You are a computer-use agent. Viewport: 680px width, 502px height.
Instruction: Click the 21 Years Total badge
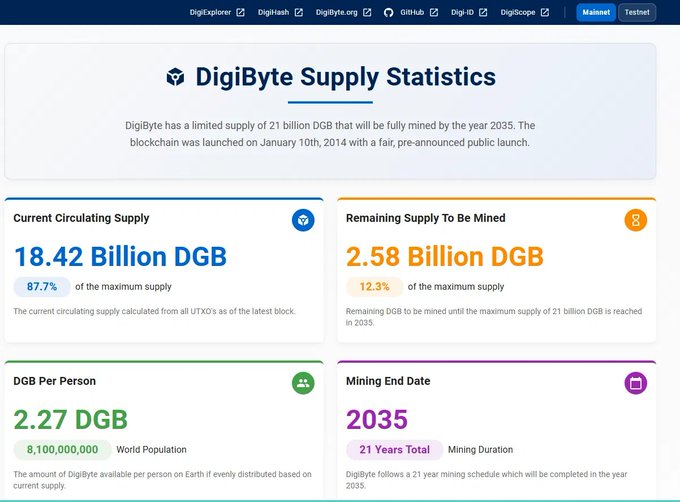click(x=395, y=450)
